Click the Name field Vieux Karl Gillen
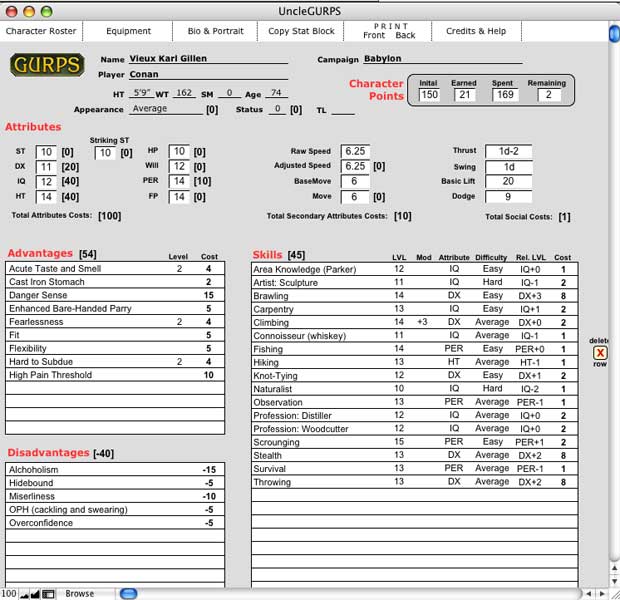Screen dimensions: 620x600 tap(208, 59)
